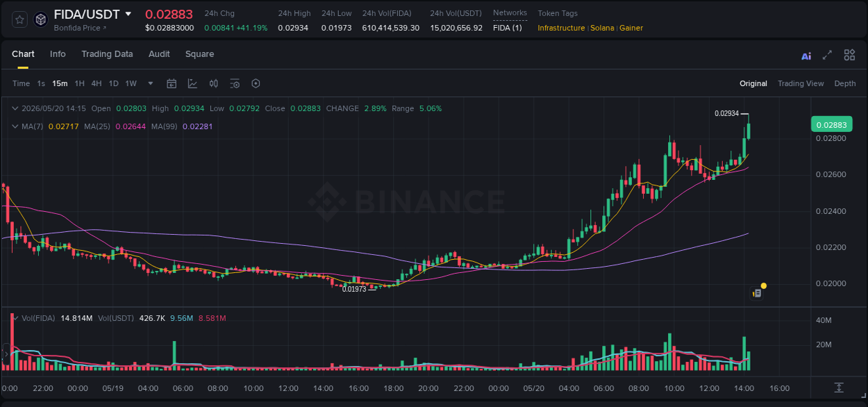This screenshot has height=407, width=868.
Task: Expand more time intervals dropdown
Action: (x=151, y=83)
